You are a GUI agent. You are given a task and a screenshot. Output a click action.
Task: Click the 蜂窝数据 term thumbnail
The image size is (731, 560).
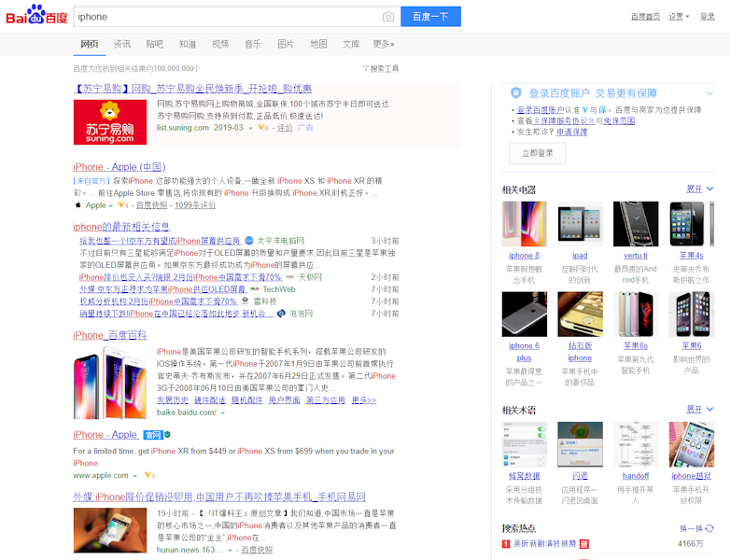[524, 444]
